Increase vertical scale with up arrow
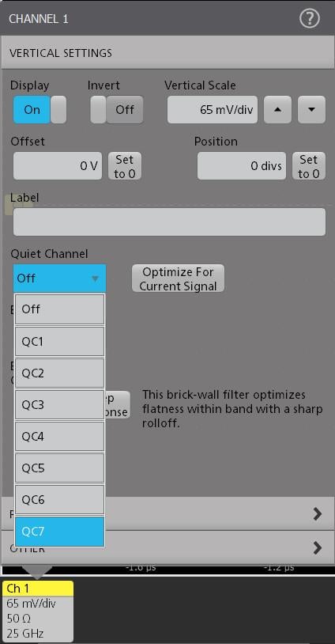The width and height of the screenshot is (335, 644). pyautogui.click(x=277, y=110)
